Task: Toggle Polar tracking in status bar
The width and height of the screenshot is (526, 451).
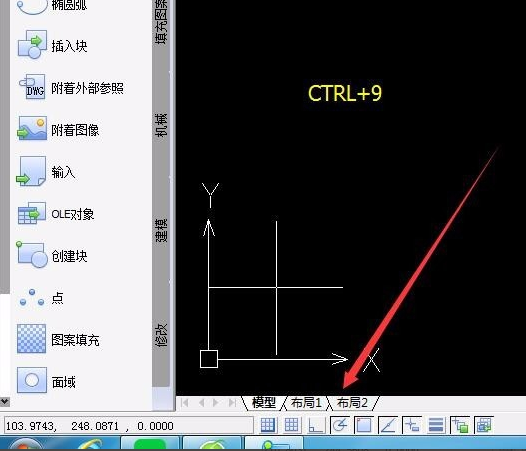Action: tap(340, 425)
